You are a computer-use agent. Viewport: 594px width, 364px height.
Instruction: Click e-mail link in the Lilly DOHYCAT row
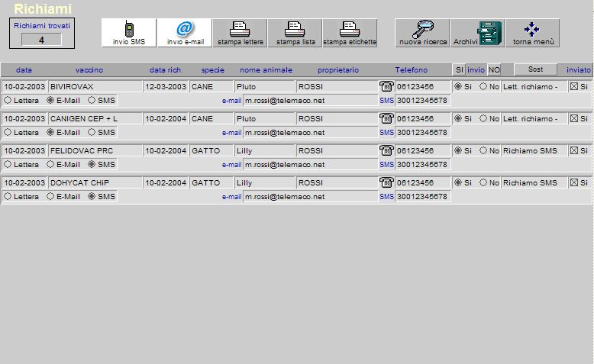click(231, 197)
